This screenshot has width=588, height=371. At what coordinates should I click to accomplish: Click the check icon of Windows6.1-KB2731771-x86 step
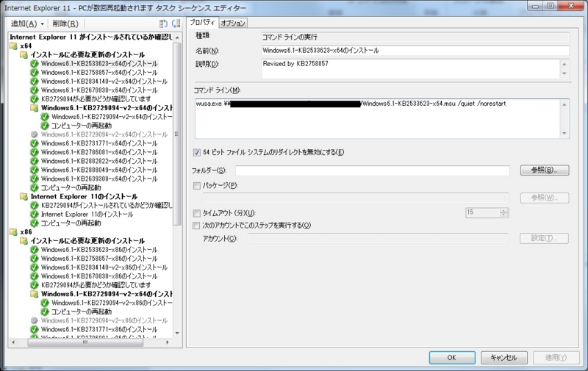click(x=35, y=329)
